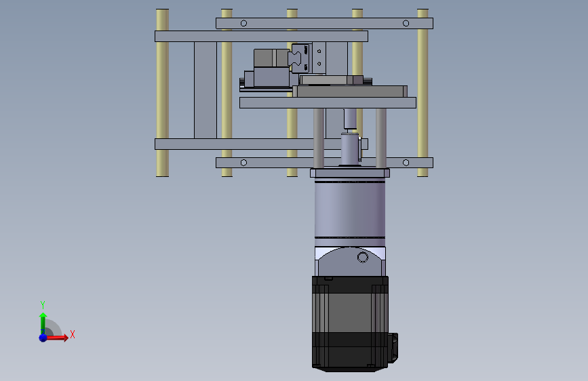
Task: Click the left hole in the top rail bar
Action: (243, 23)
